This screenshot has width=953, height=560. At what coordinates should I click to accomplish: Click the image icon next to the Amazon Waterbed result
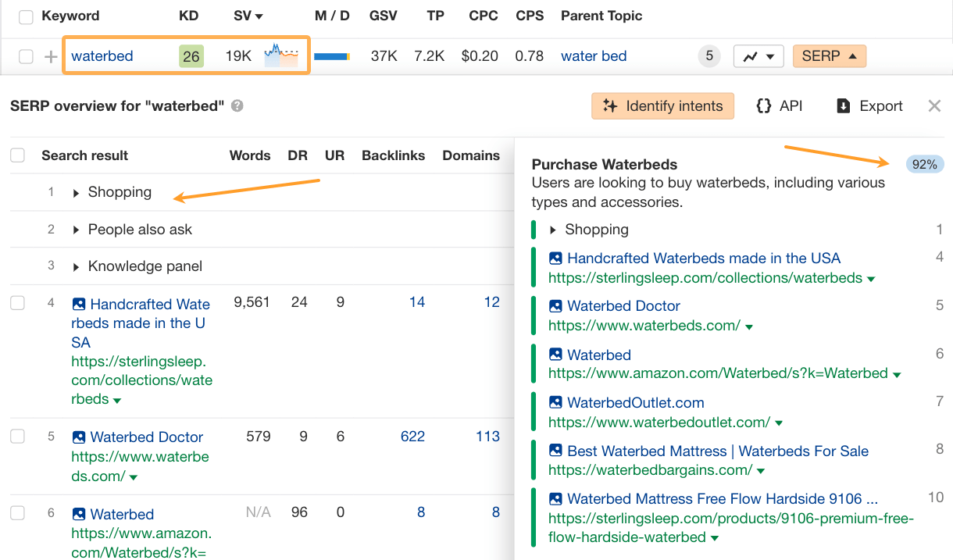78,514
